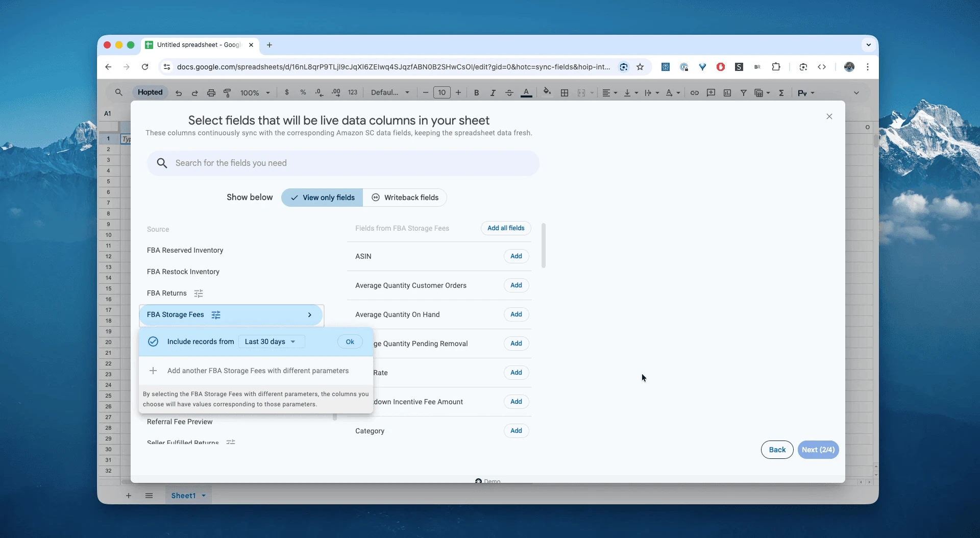Add Average Quantity Customer Orders field

point(516,285)
